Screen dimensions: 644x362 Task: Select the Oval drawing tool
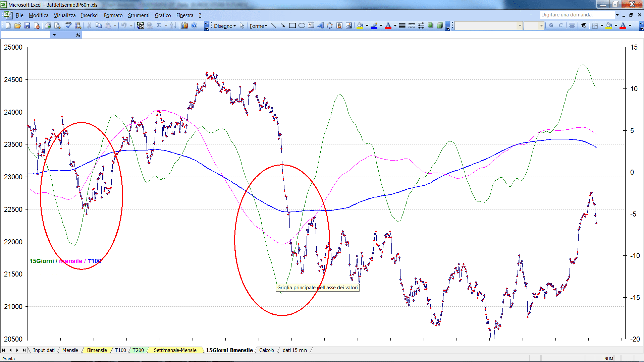tap(302, 25)
